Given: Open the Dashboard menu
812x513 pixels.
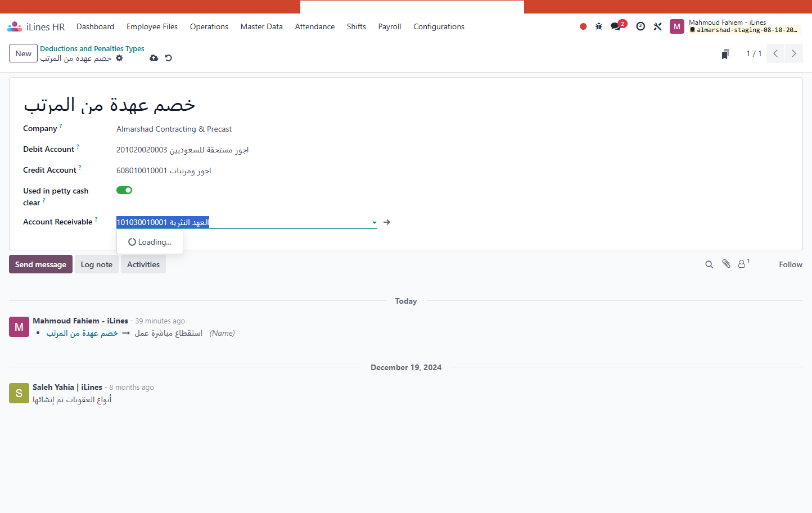Looking at the screenshot, I should pos(95,26).
